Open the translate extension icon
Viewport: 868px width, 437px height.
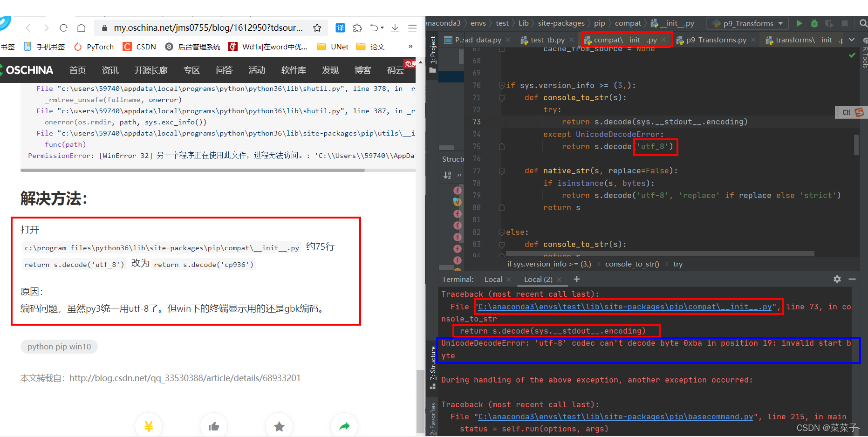click(341, 28)
